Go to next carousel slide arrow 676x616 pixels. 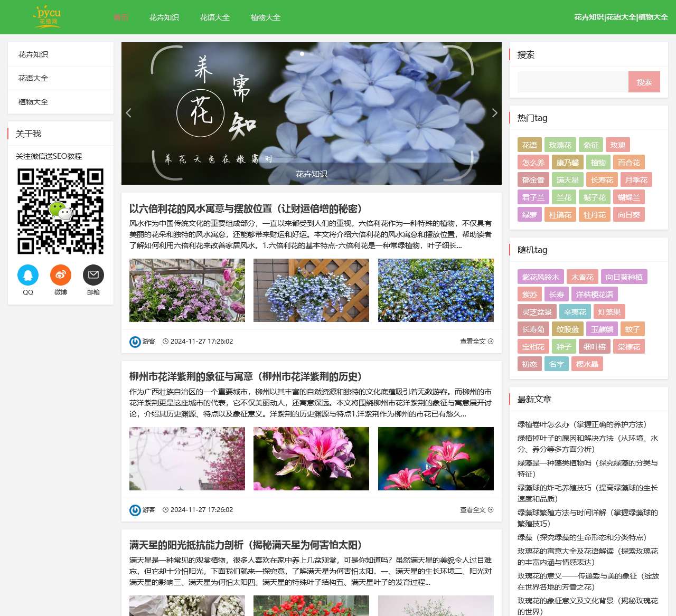494,112
